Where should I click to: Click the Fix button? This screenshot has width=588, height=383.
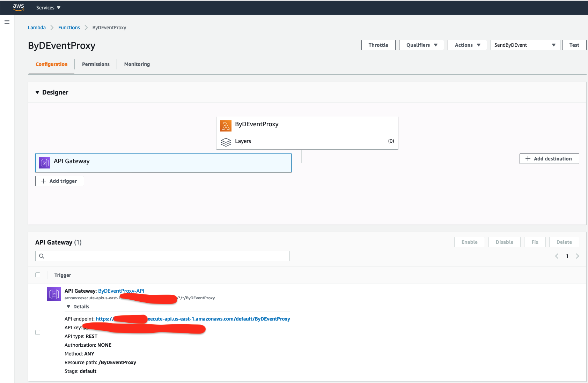pos(535,242)
